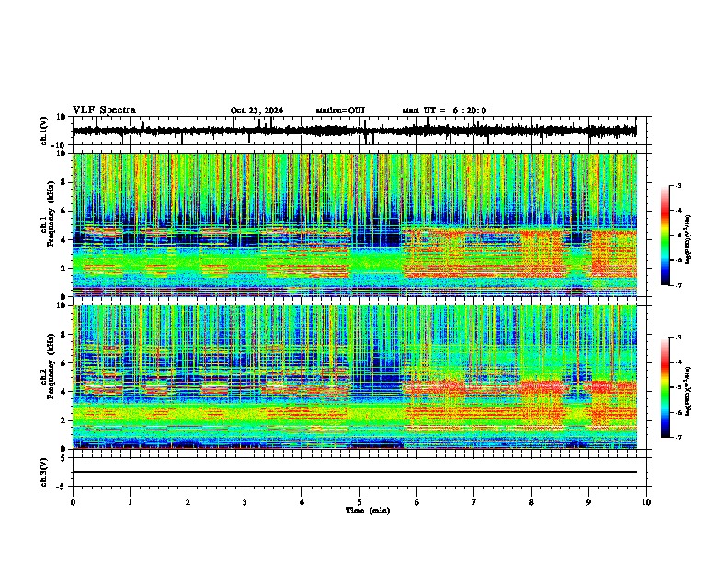Click the 0 tick label on the time axis

click(73, 502)
